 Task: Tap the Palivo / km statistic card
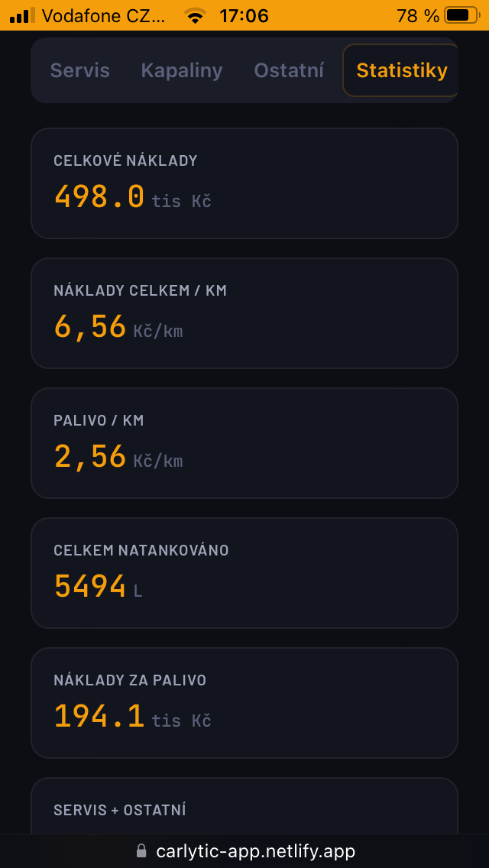coord(244,443)
